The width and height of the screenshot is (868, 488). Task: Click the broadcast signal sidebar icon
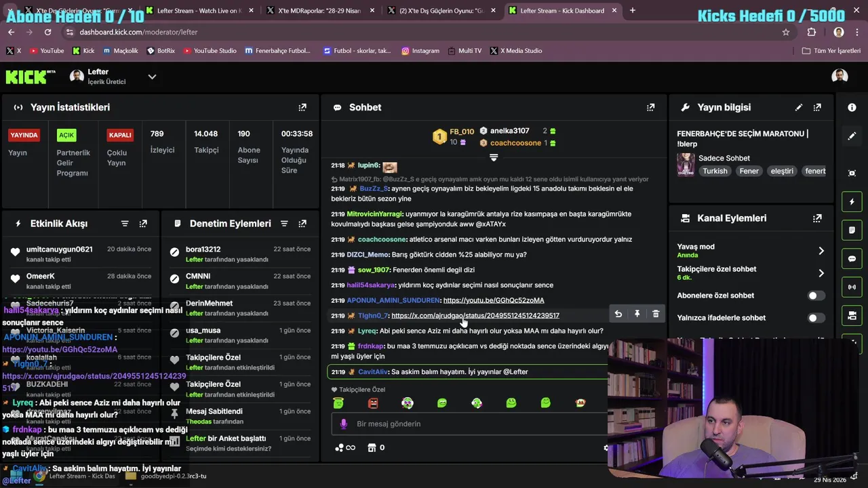tap(852, 287)
